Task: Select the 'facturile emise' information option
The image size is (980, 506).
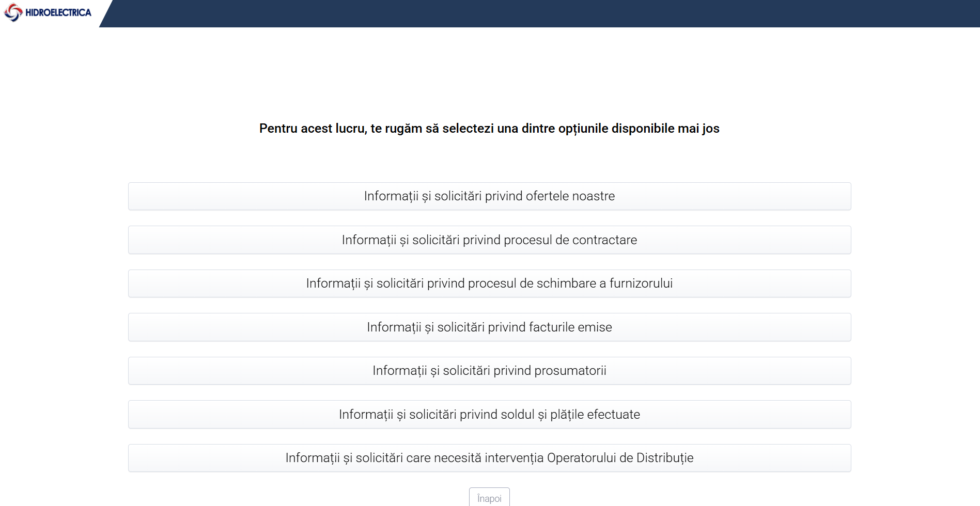Action: pos(489,327)
